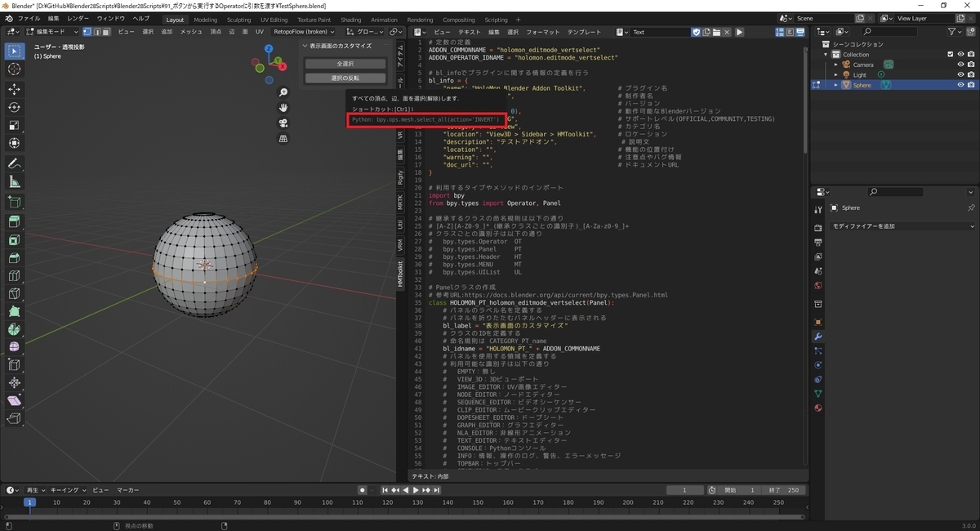The width and height of the screenshot is (980, 531).
Task: Expand the Light item in outliner
Action: point(836,74)
